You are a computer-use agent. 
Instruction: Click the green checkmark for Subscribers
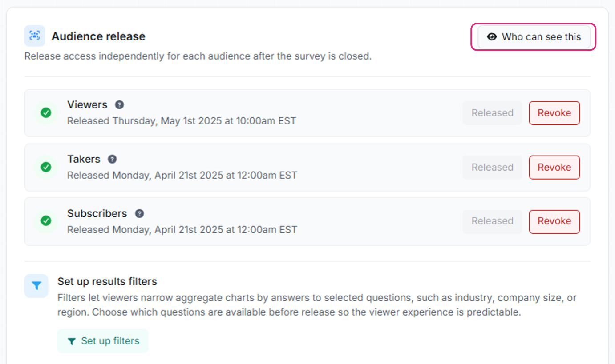click(x=46, y=221)
